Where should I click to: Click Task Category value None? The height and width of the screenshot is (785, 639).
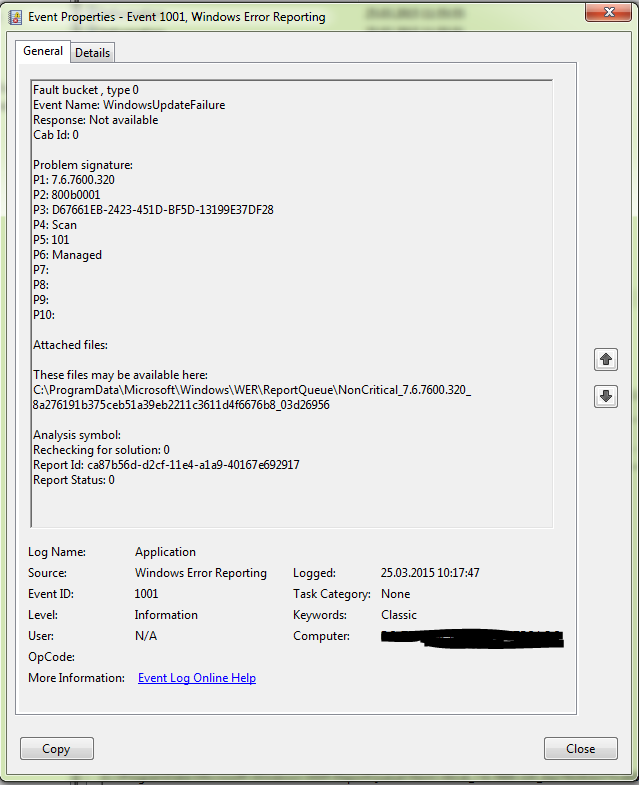point(396,594)
